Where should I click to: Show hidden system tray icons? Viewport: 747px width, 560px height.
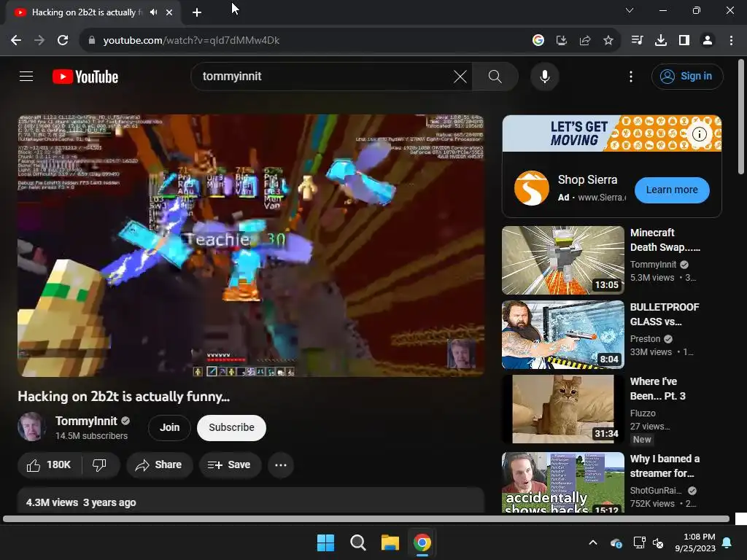(x=593, y=542)
